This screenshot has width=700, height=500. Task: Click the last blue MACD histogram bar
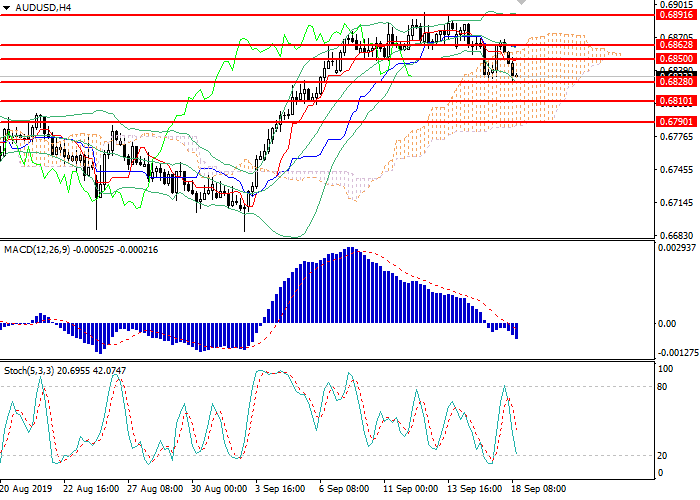tap(517, 331)
